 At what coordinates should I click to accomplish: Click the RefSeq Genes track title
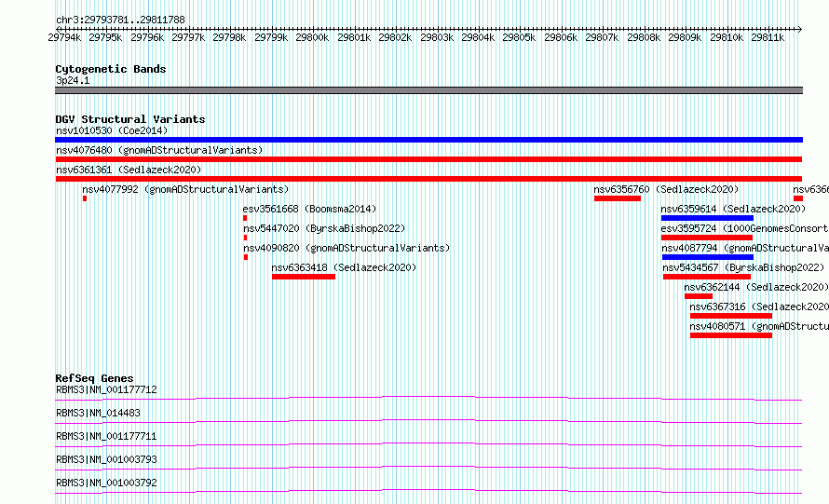pos(94,378)
